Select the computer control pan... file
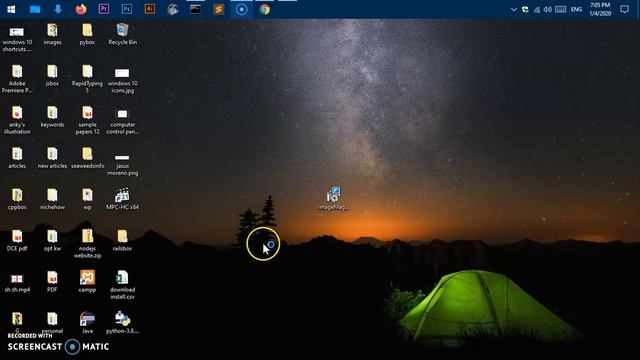This screenshot has width=640, height=360. click(x=122, y=121)
